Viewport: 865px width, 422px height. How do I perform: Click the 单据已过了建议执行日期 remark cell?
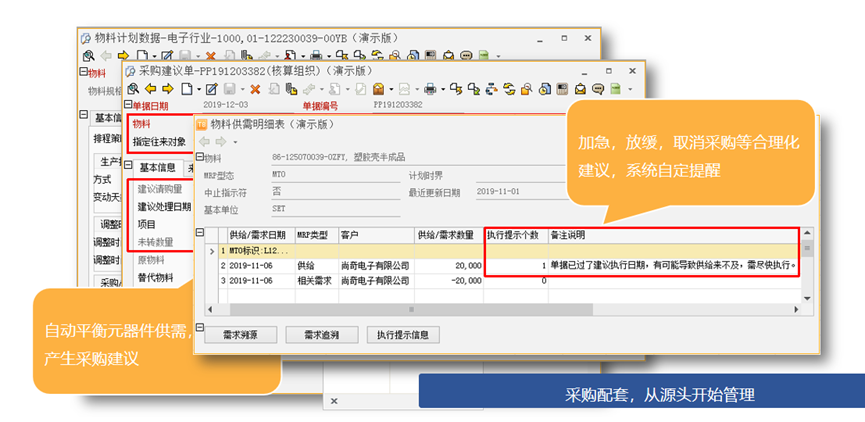point(674,266)
